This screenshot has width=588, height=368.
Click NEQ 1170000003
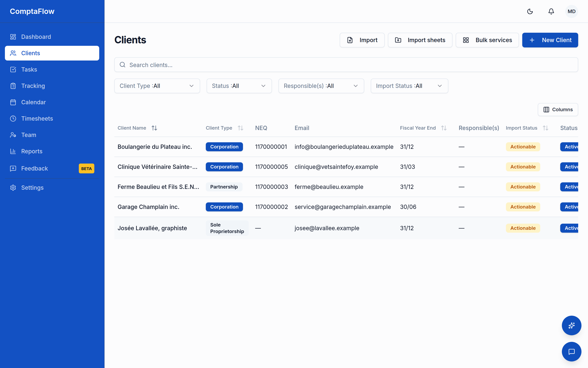pyautogui.click(x=271, y=187)
